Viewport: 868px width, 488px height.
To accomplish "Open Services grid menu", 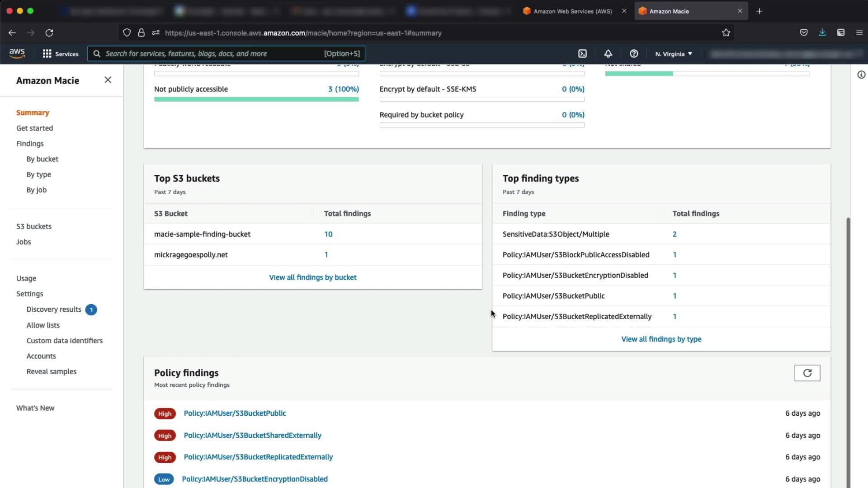I will click(61, 54).
